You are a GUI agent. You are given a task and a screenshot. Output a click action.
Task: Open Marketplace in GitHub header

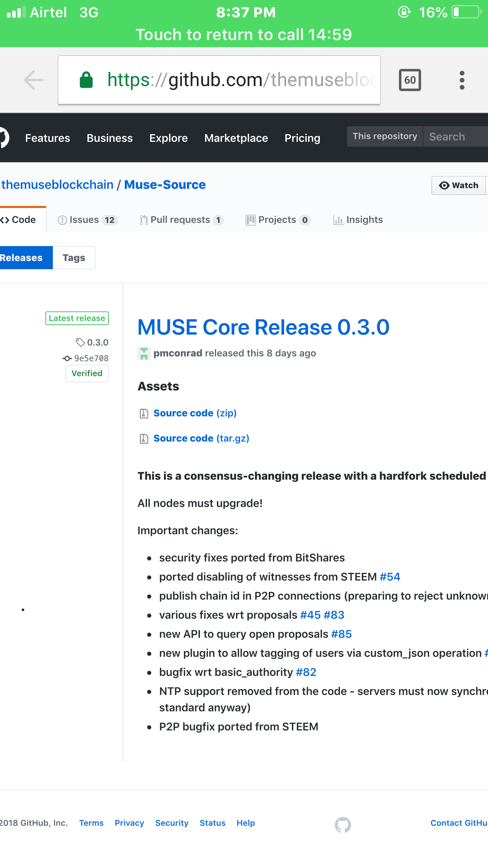click(x=236, y=138)
